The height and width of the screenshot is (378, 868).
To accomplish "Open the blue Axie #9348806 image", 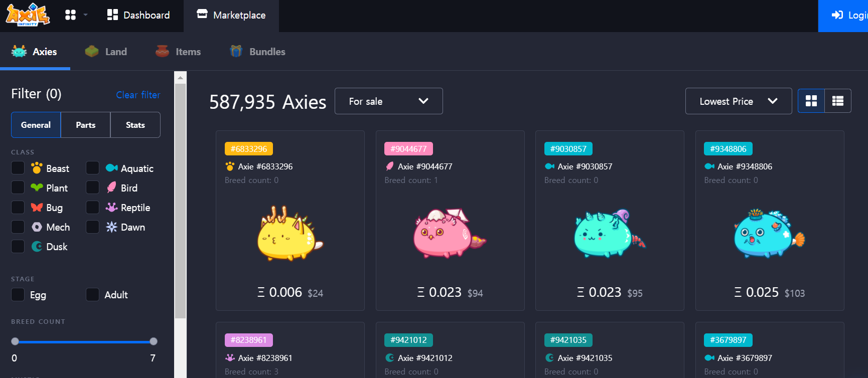I will [769, 233].
